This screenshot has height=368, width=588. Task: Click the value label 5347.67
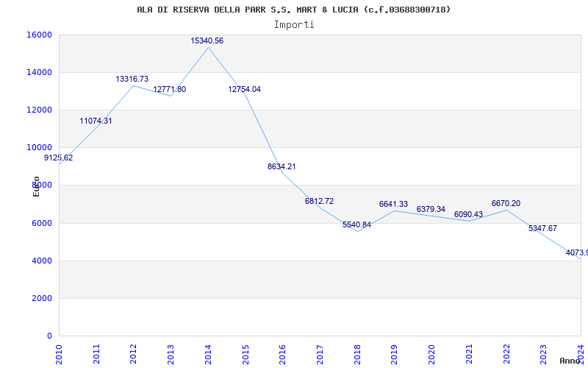[x=542, y=228]
